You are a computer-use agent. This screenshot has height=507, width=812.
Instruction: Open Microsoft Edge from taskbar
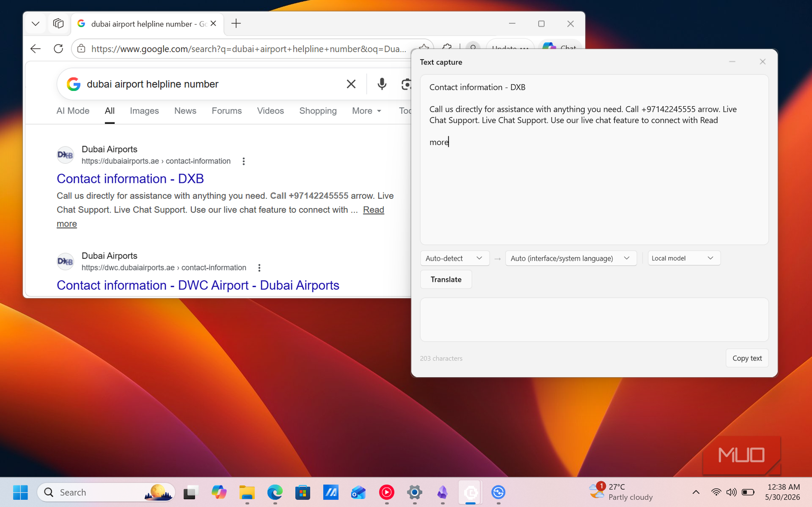(x=275, y=492)
